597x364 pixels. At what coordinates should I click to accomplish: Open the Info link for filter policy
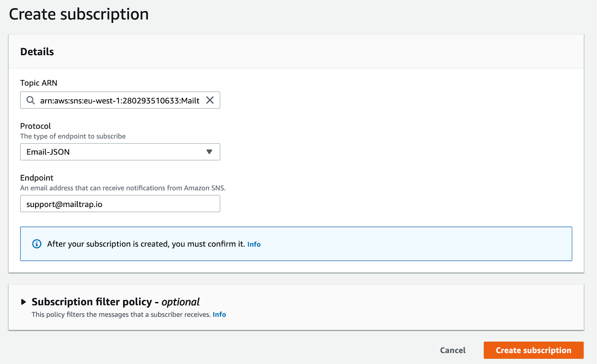click(x=219, y=314)
